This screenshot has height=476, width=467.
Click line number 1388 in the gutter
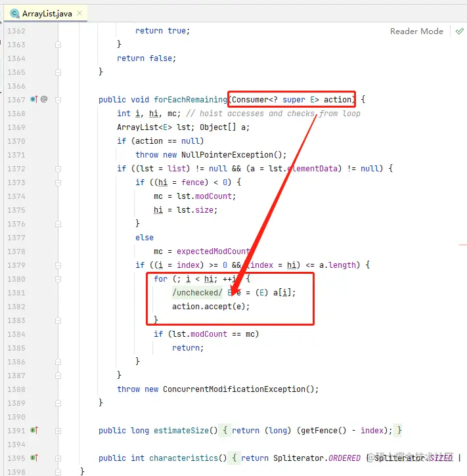coord(16,389)
